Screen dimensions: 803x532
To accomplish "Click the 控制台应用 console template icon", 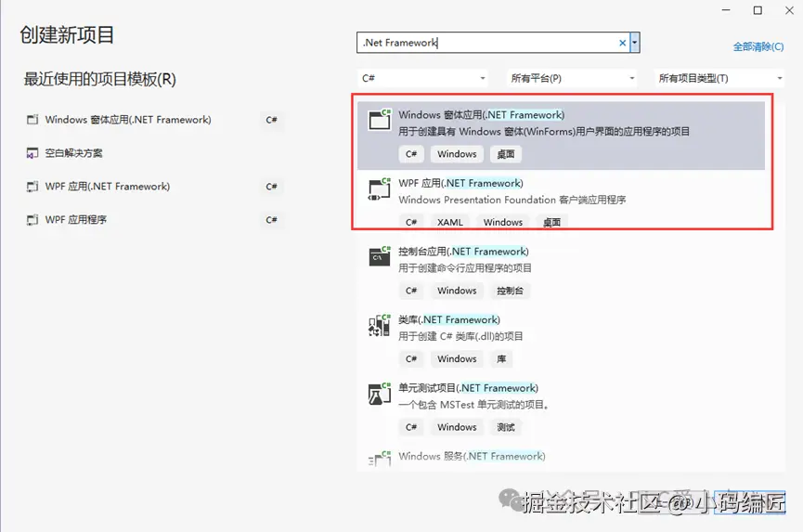I will (x=380, y=256).
